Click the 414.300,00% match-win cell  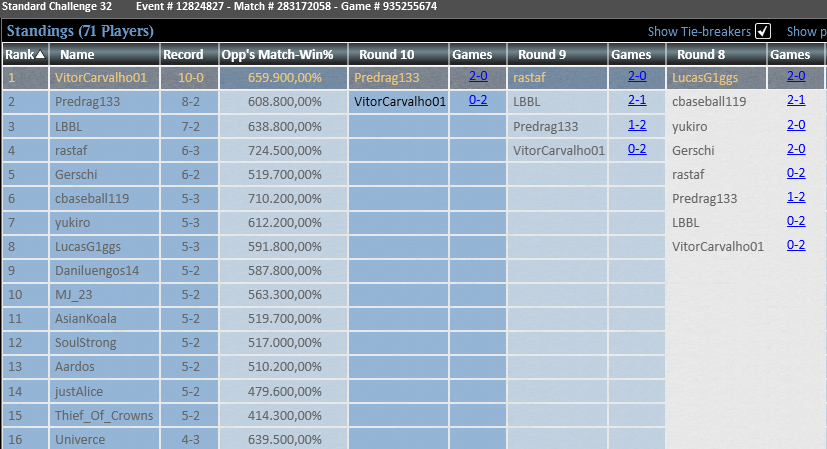point(284,416)
